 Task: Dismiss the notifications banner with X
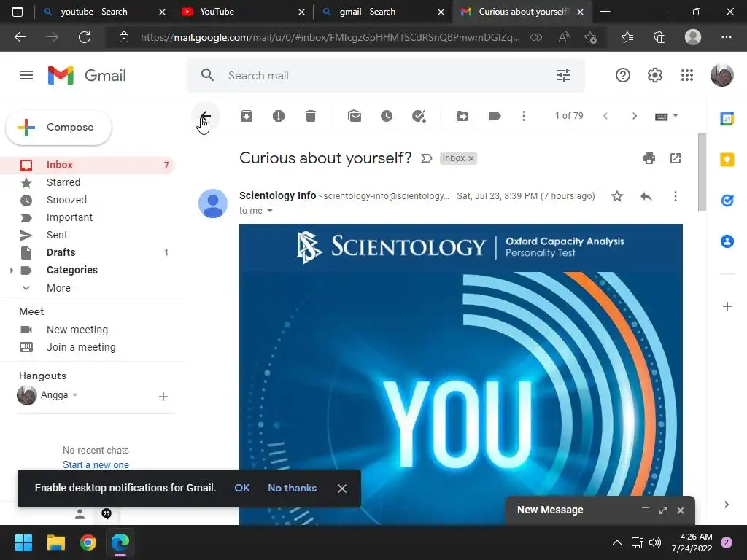pyautogui.click(x=342, y=489)
